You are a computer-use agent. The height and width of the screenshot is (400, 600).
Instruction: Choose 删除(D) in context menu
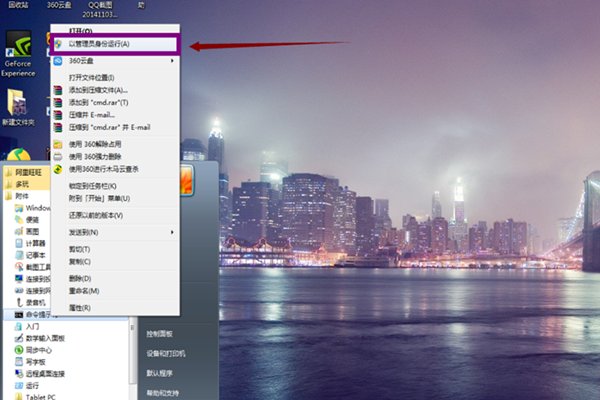tap(80, 278)
